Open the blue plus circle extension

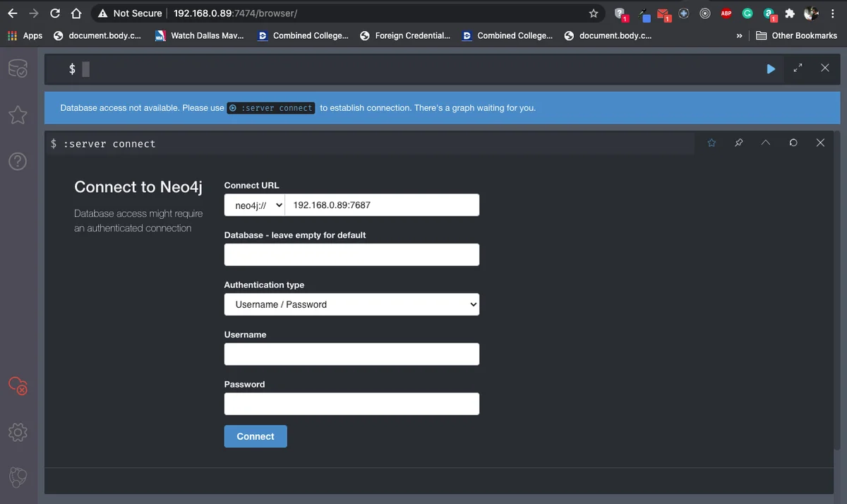point(684,13)
